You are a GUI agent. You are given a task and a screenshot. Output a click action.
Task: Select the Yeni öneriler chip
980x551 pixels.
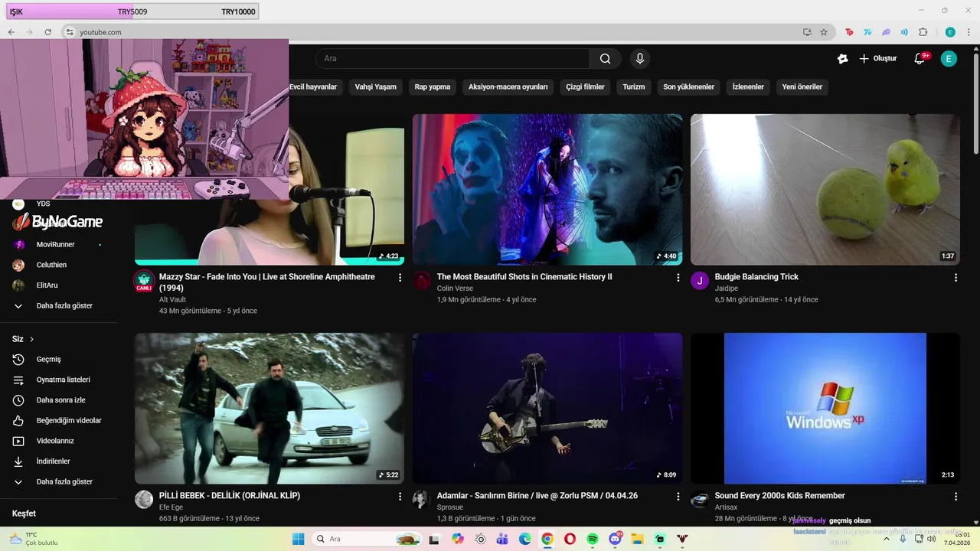[x=802, y=87]
